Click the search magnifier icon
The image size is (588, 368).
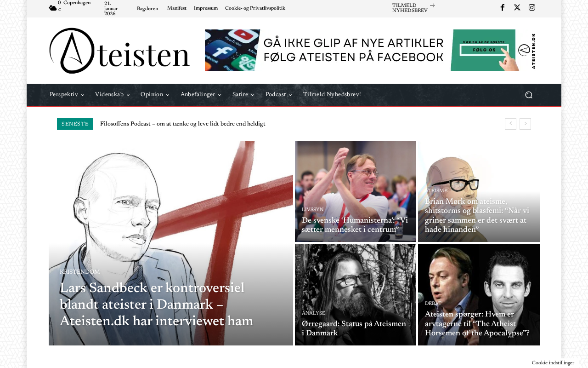pyautogui.click(x=529, y=95)
